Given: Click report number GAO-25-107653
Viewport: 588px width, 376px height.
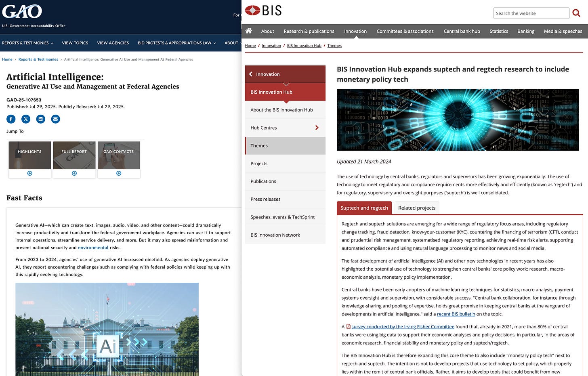Looking at the screenshot, I should (24, 100).
